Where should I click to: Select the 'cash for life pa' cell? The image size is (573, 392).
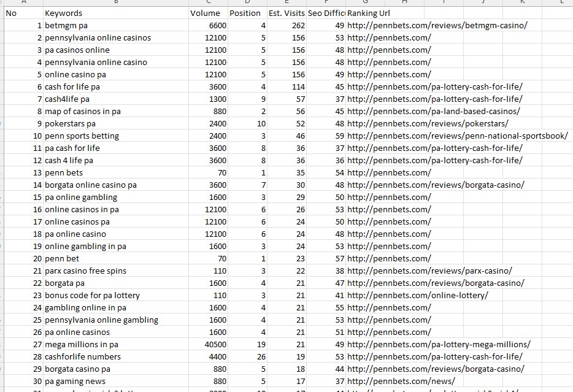tap(116, 87)
